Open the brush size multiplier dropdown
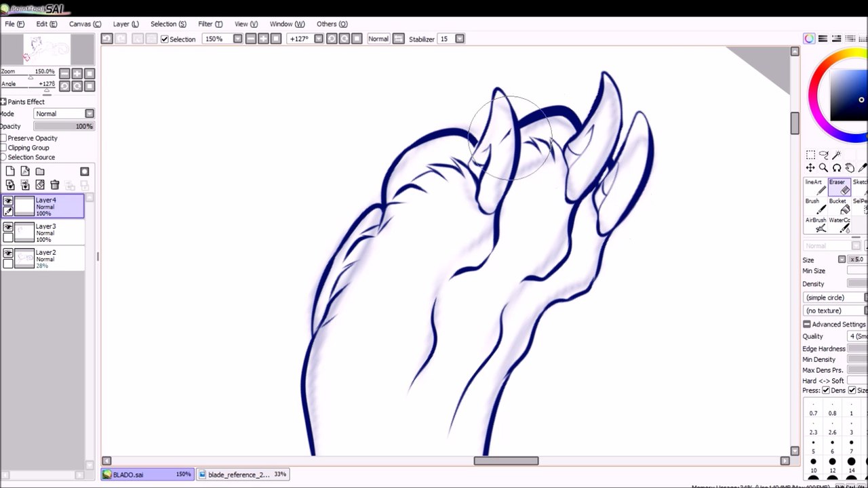The width and height of the screenshot is (868, 488). (x=842, y=260)
